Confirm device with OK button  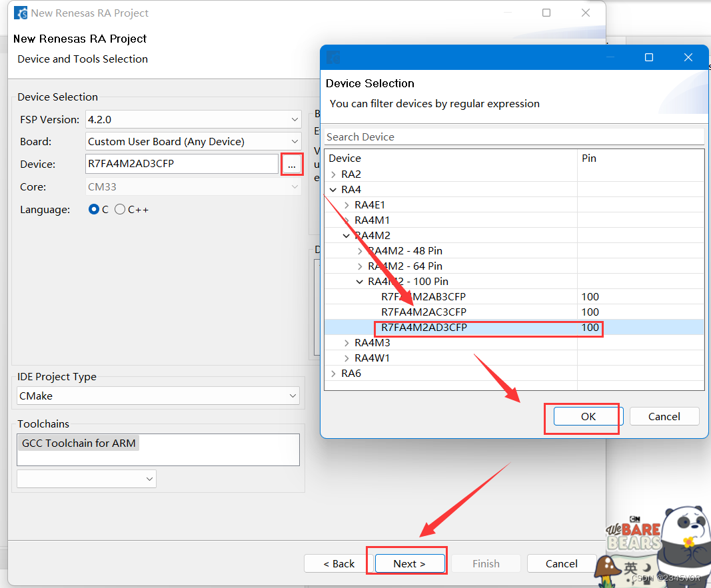588,416
